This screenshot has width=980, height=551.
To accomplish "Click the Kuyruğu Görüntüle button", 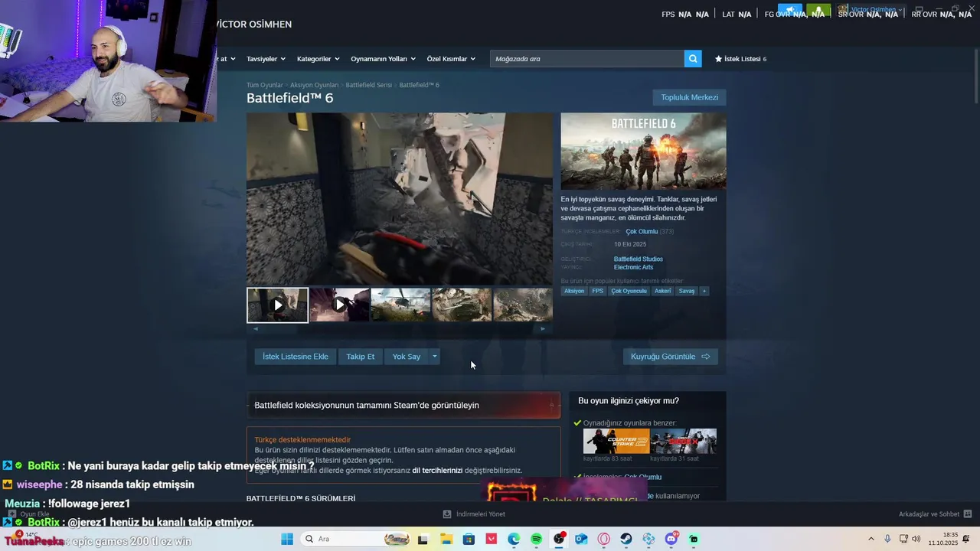I will coord(671,357).
